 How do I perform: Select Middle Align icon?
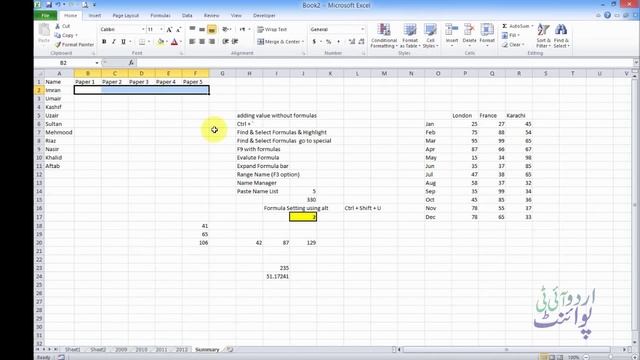click(x=202, y=29)
